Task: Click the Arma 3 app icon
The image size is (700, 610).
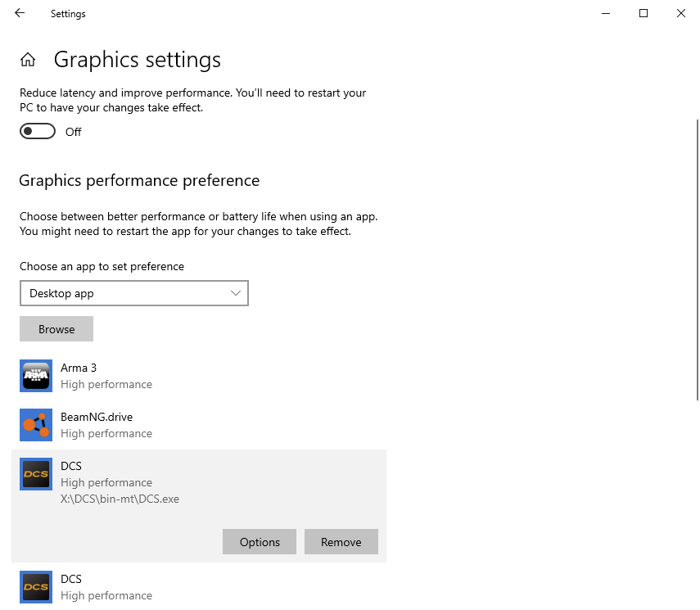Action: (36, 376)
